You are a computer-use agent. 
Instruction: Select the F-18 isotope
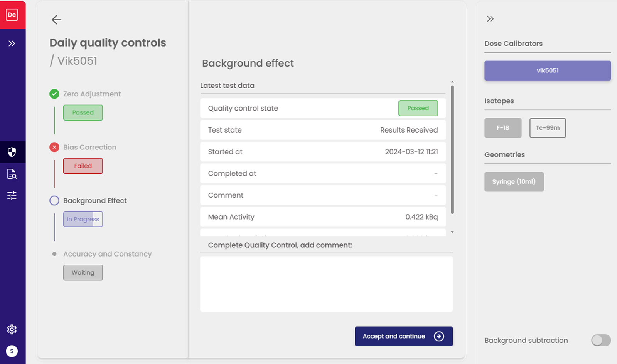502,128
